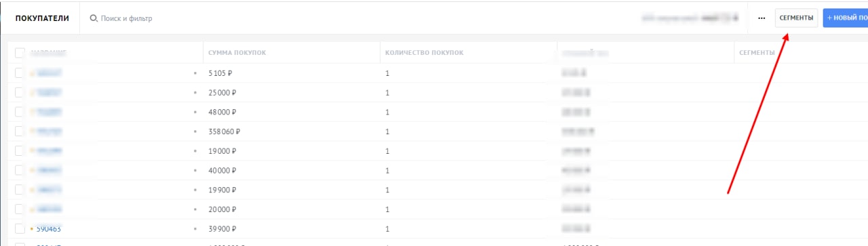Focus the Поиск и фильтр search field
Screen dimensions: 868x246
click(126, 18)
